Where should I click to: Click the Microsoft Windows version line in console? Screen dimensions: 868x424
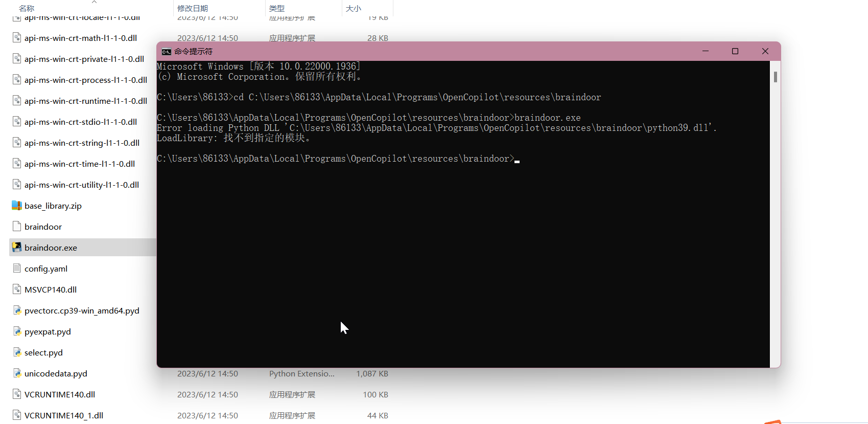[x=259, y=66]
